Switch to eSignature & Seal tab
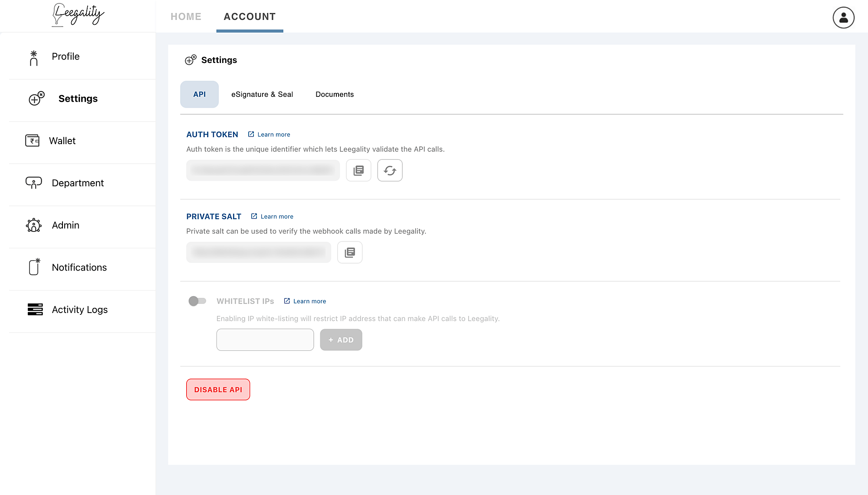The height and width of the screenshot is (495, 868). coord(262,95)
